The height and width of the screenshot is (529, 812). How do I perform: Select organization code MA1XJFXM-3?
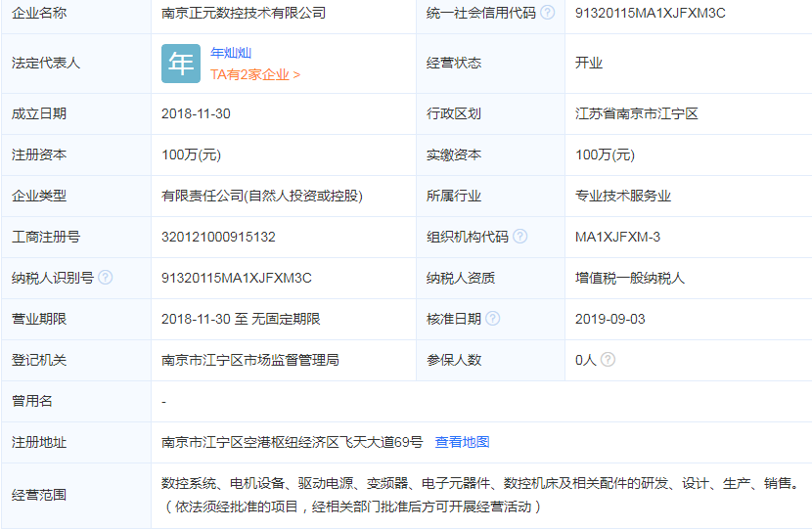(617, 237)
